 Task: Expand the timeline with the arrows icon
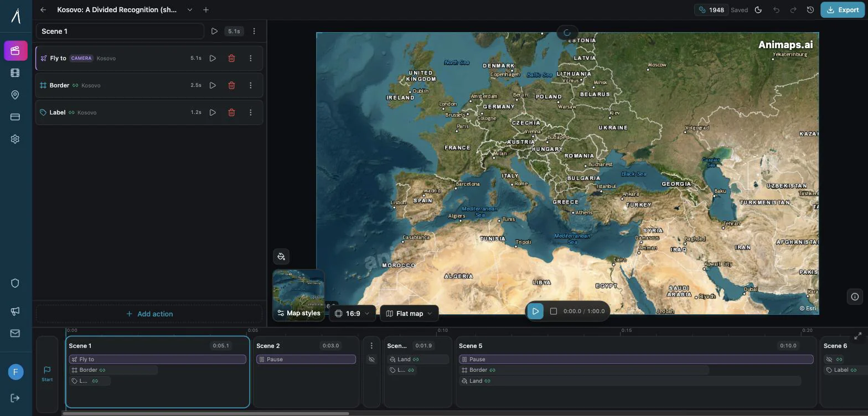[858, 336]
